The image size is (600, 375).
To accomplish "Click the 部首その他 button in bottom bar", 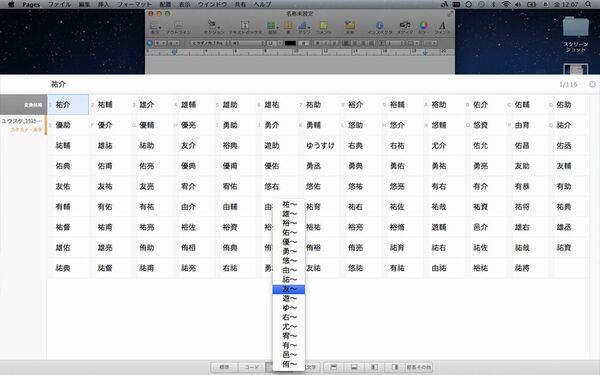I will [x=419, y=367].
